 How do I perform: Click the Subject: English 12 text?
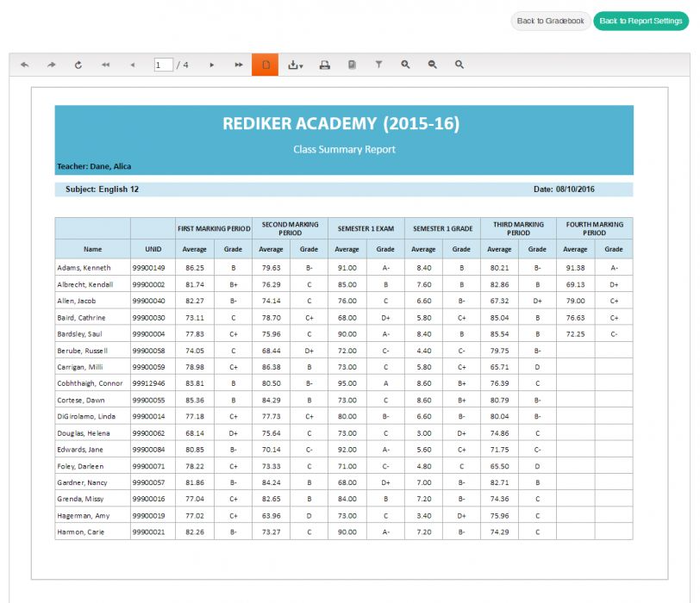pos(103,190)
